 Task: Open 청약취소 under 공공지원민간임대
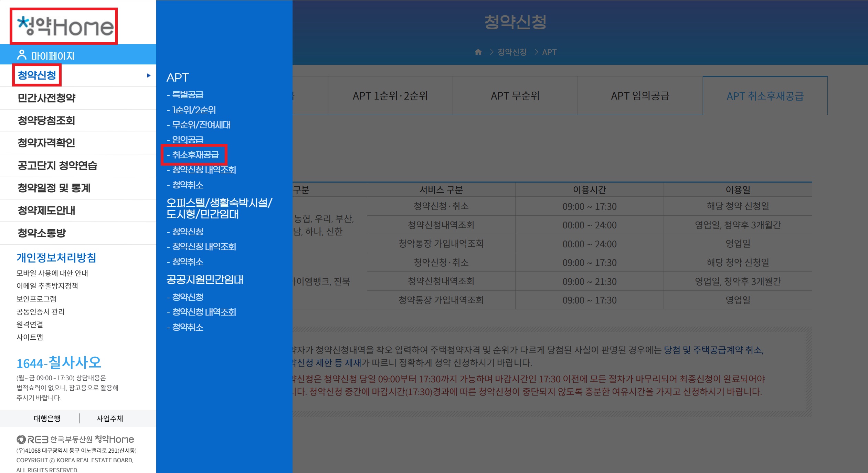click(187, 327)
